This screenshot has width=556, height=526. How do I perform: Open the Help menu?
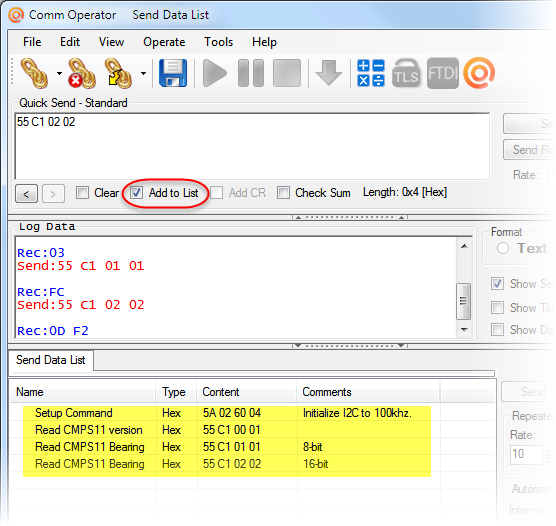[264, 42]
